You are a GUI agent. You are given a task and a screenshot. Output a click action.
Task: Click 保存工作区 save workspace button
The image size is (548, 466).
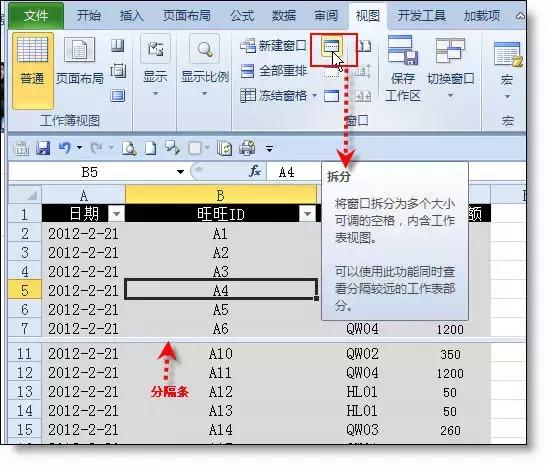click(x=402, y=69)
